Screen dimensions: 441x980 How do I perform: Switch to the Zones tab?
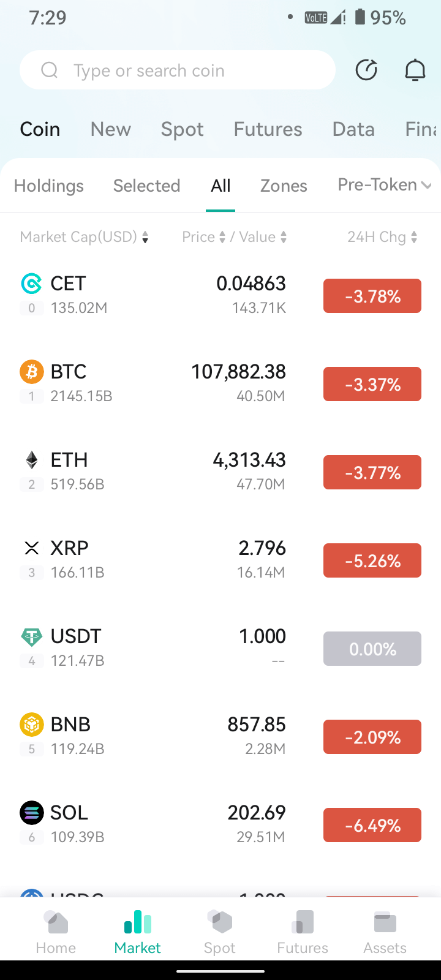[284, 186]
